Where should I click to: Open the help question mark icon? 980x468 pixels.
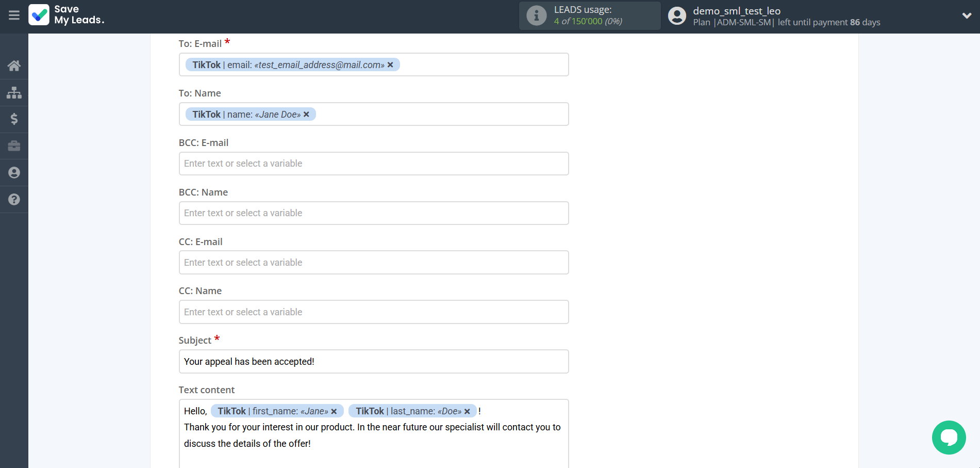(x=14, y=200)
